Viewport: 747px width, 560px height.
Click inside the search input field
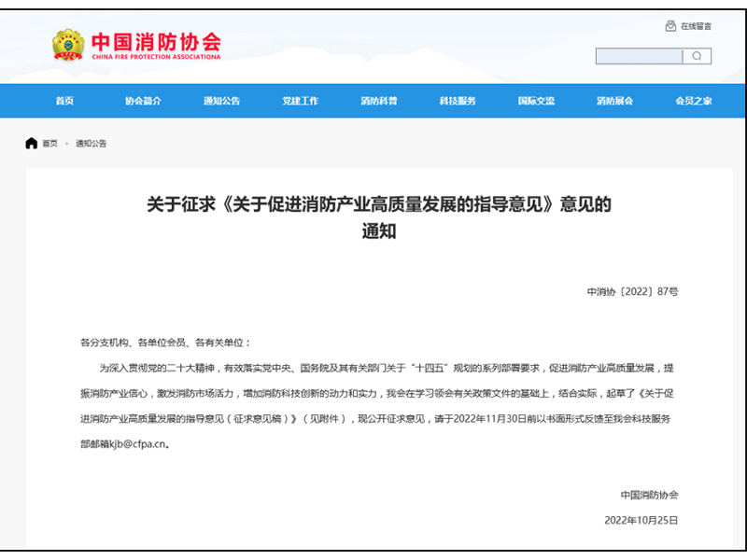click(x=640, y=57)
